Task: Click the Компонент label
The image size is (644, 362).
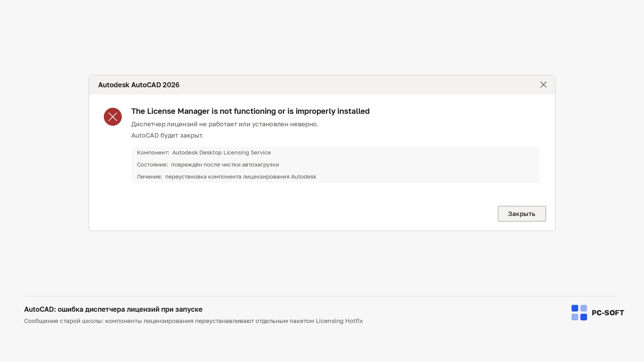Action: (x=153, y=152)
